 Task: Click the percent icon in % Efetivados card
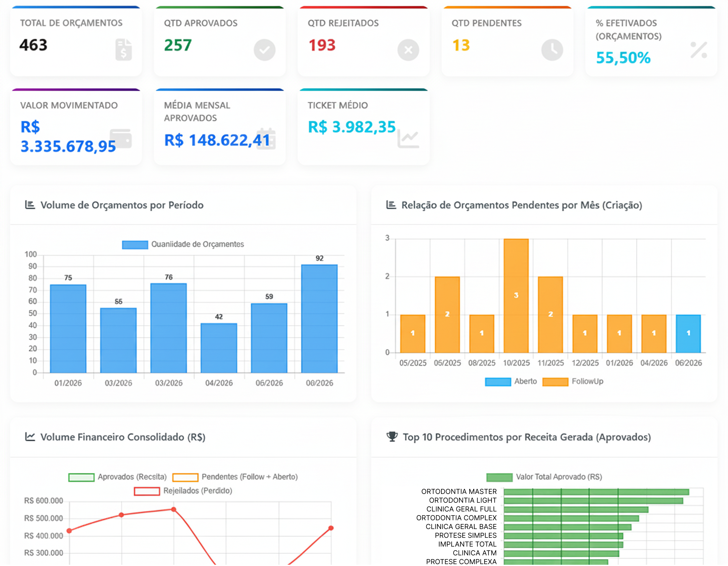click(699, 50)
